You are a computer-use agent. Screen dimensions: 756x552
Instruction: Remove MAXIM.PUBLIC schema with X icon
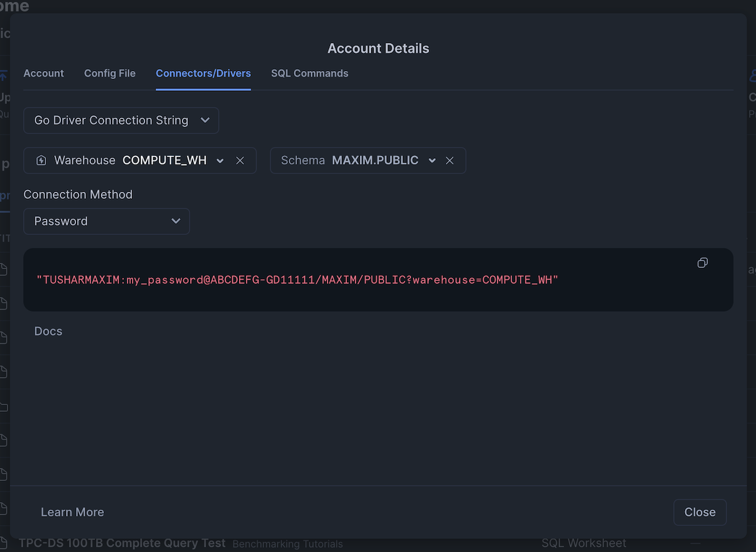tap(450, 161)
